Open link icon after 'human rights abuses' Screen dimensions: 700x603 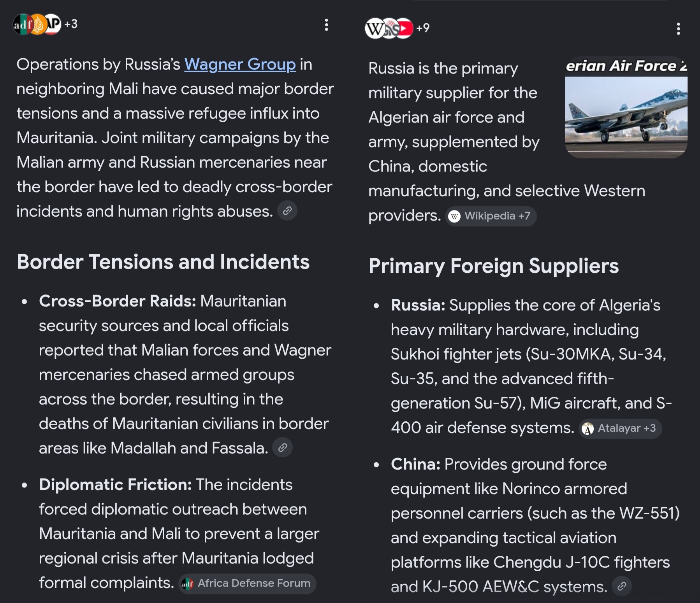(x=287, y=211)
